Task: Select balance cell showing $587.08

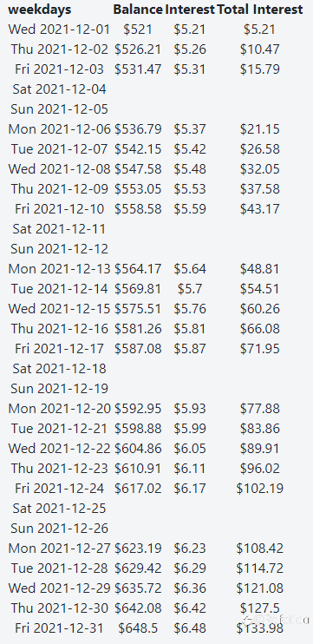Action: tap(138, 348)
